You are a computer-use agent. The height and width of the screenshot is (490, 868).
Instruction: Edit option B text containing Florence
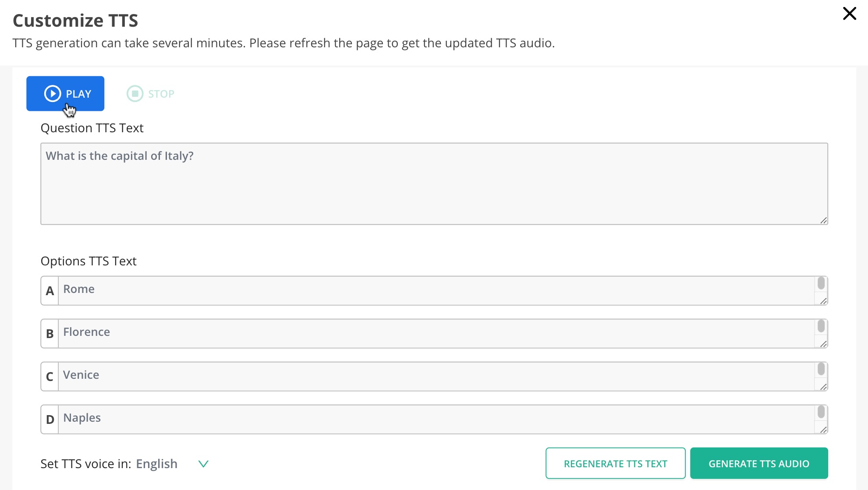pyautogui.click(x=436, y=334)
